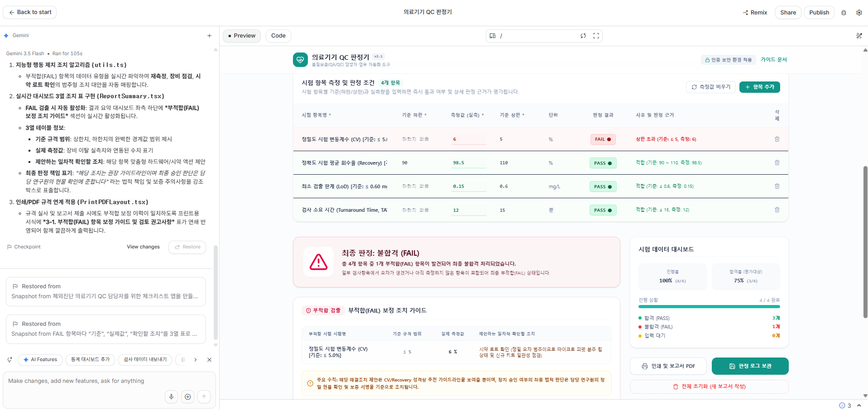Click the info issues counter 3
This screenshot has height=410, width=868.
coord(845,405)
